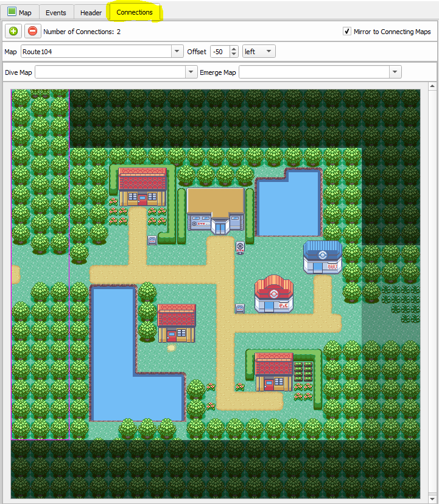
Task: Click the Gym building on map
Action: pos(216,211)
